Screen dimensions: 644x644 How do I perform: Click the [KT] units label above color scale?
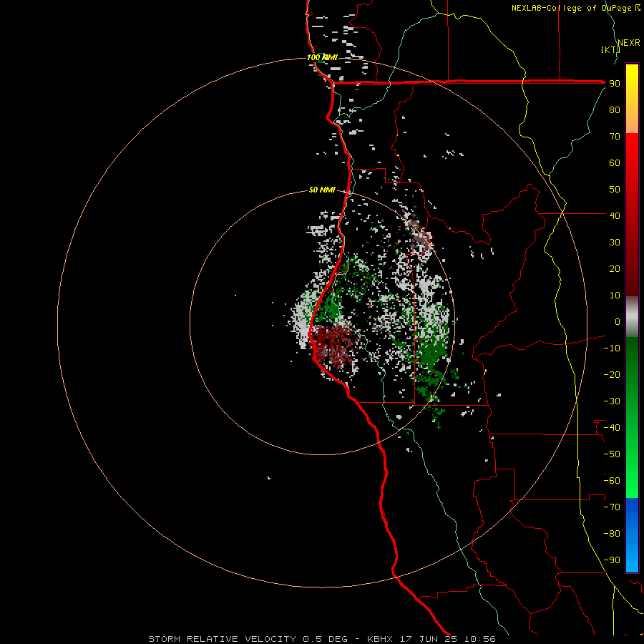(610, 49)
